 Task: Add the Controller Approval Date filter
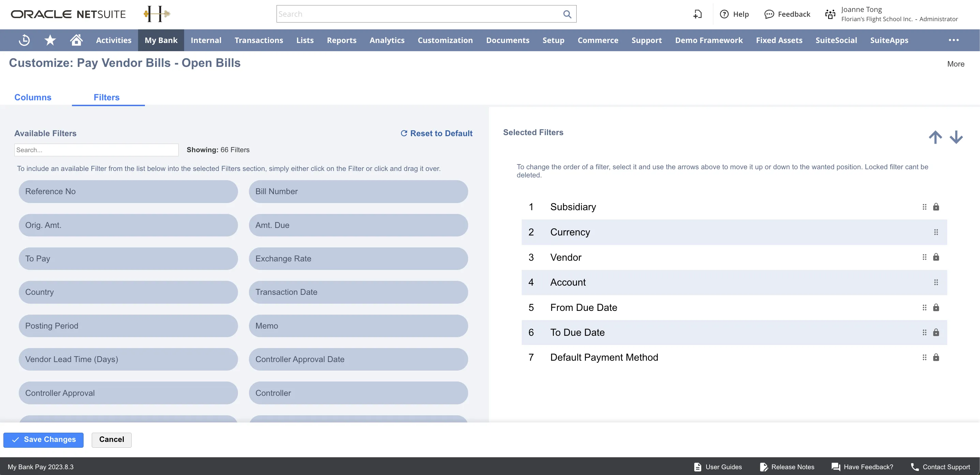(x=358, y=359)
